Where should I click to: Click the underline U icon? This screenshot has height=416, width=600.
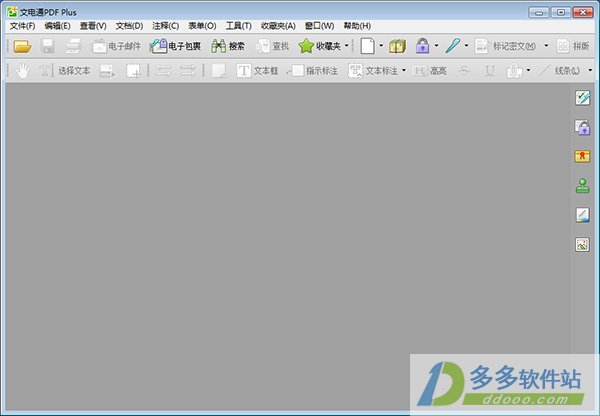(x=490, y=71)
